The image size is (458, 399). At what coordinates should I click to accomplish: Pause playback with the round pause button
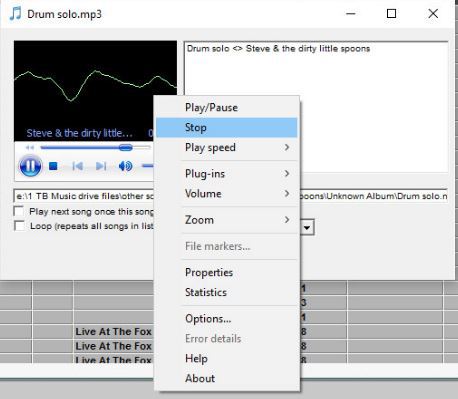[30, 165]
